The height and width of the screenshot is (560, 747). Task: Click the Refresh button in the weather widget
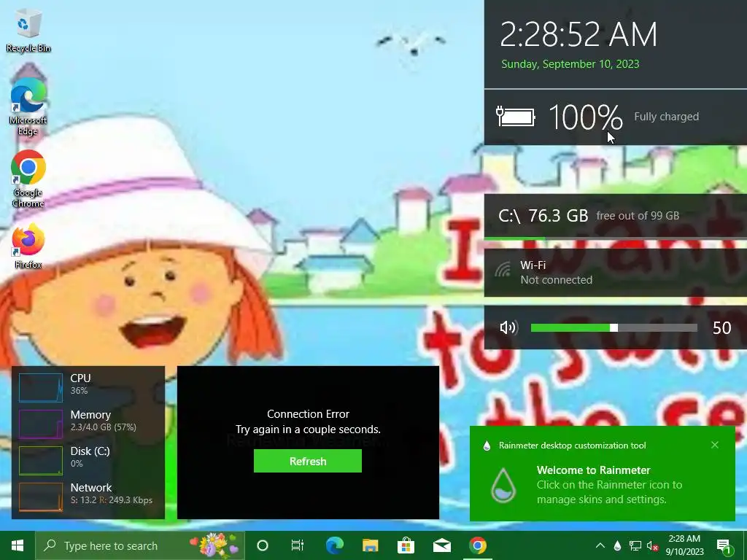point(308,461)
